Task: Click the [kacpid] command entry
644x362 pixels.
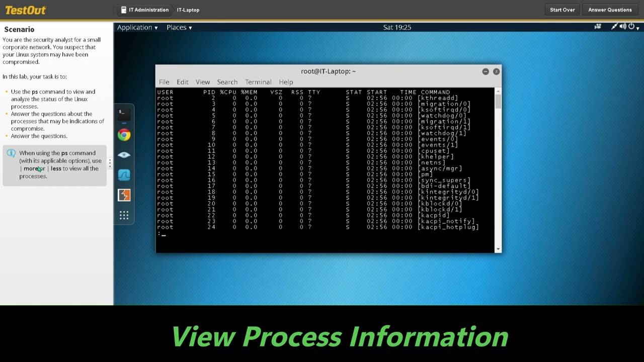Action: (x=434, y=215)
